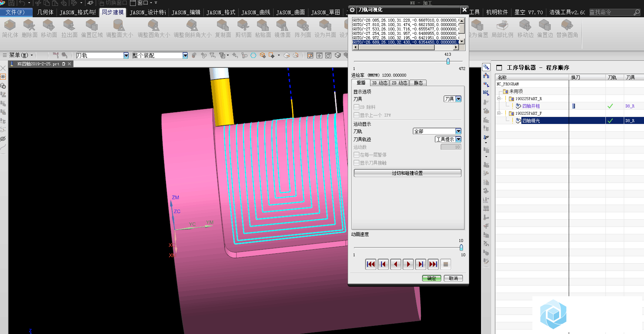This screenshot has height=334, width=644.
Task: Collapse the 190225PART_R tree group
Action: pos(499,99)
